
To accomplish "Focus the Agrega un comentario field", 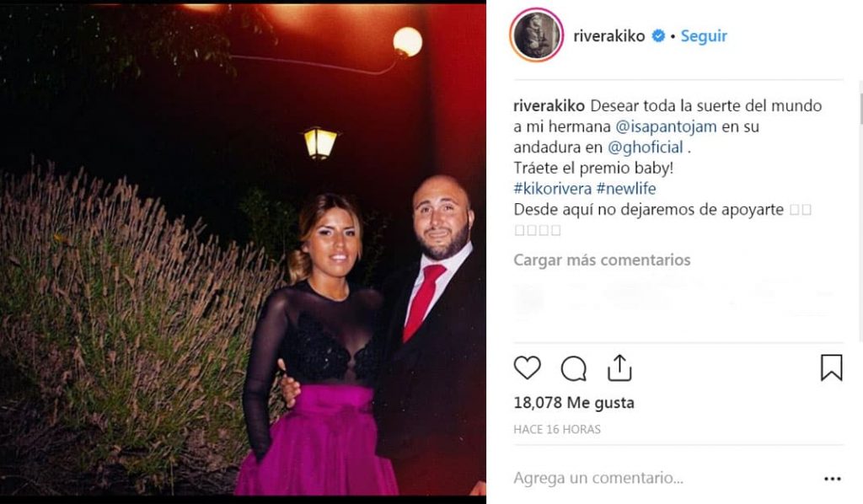I will pos(661,478).
